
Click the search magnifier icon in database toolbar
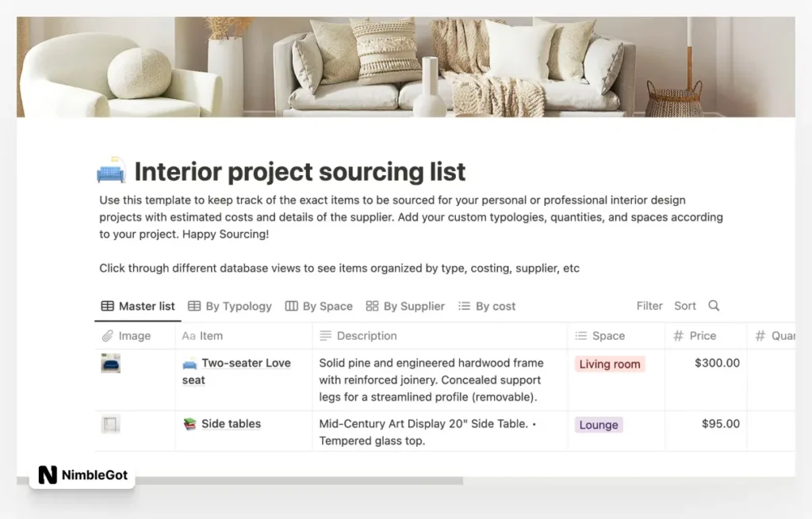click(714, 306)
